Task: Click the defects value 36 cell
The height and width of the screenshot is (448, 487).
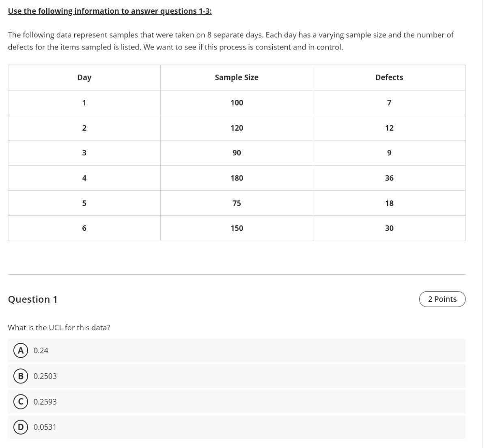Action: (389, 178)
